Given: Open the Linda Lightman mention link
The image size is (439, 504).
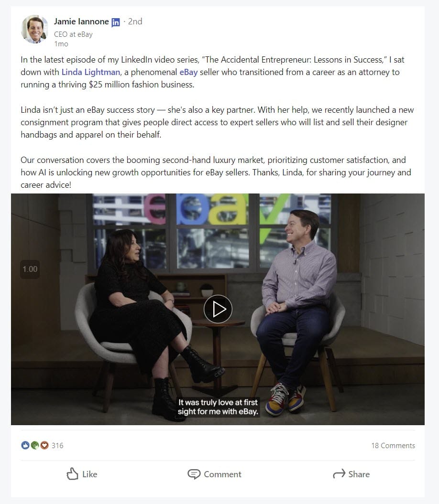Looking at the screenshot, I should coord(91,72).
